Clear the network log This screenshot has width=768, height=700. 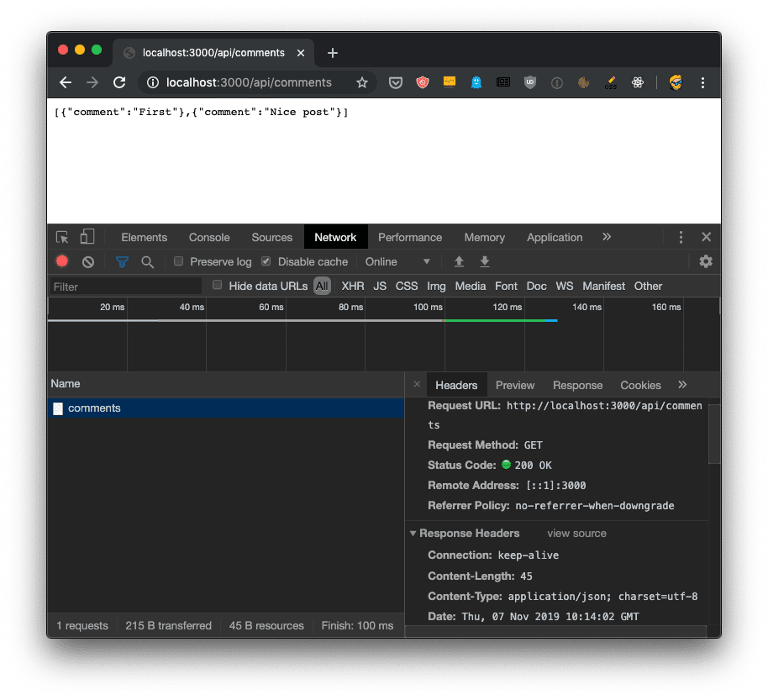(87, 261)
